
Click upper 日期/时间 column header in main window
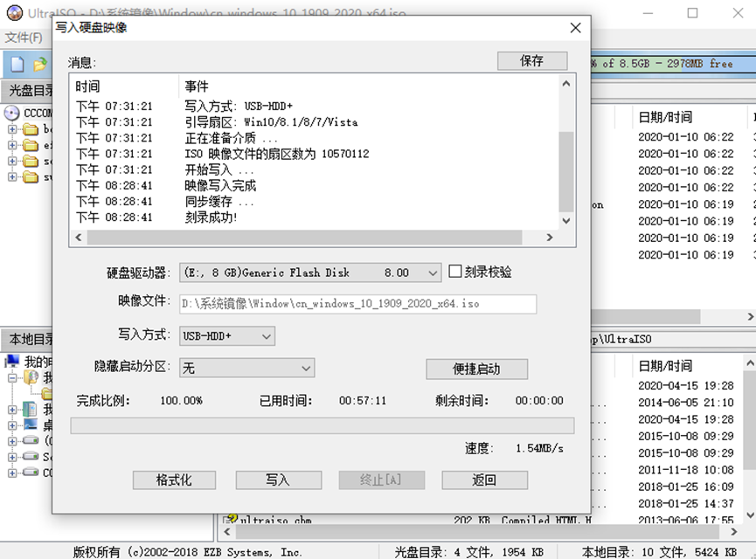(x=665, y=117)
